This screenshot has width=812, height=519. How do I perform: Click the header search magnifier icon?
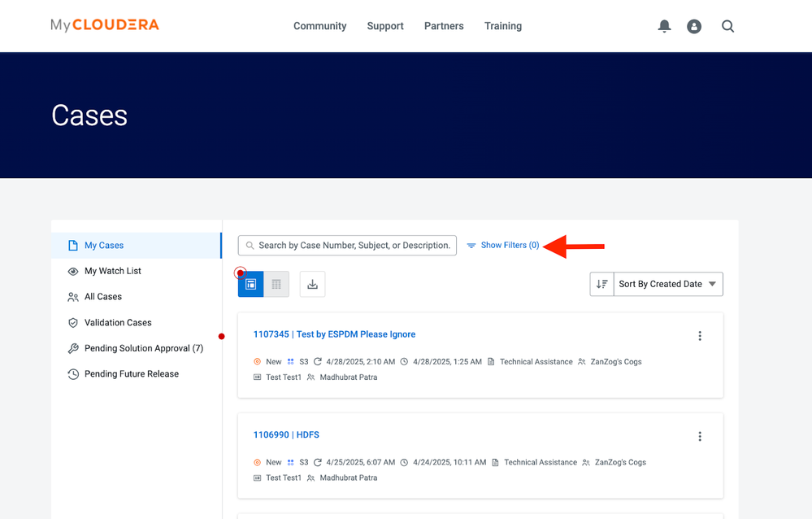tap(727, 26)
